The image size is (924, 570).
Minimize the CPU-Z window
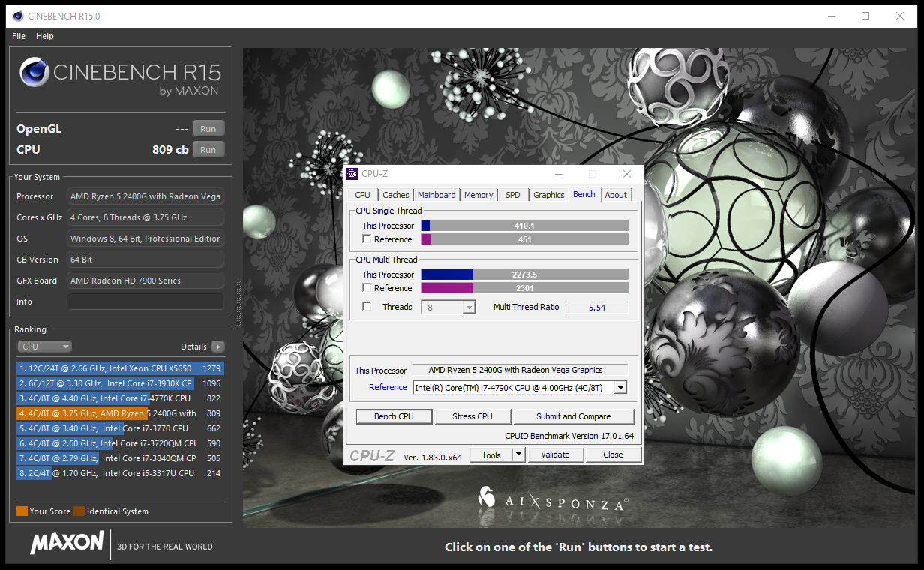(559, 174)
